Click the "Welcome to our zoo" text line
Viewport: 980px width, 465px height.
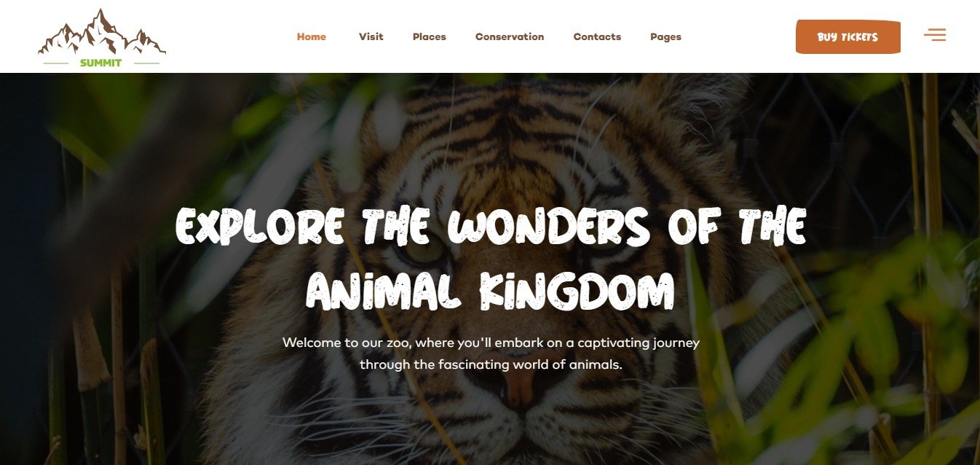tap(491, 343)
